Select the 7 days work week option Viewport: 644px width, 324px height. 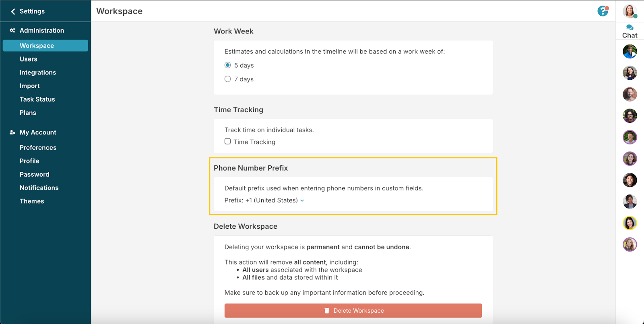coord(228,79)
